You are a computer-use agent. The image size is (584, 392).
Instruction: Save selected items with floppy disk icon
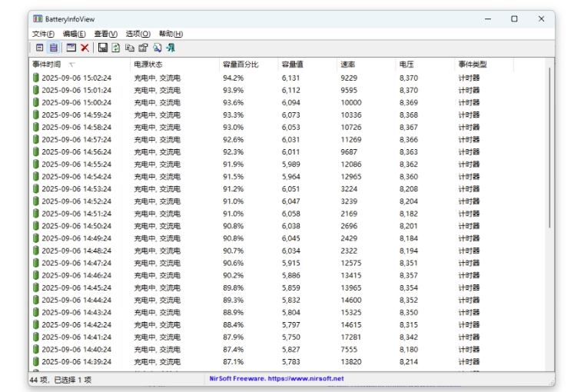[102, 48]
